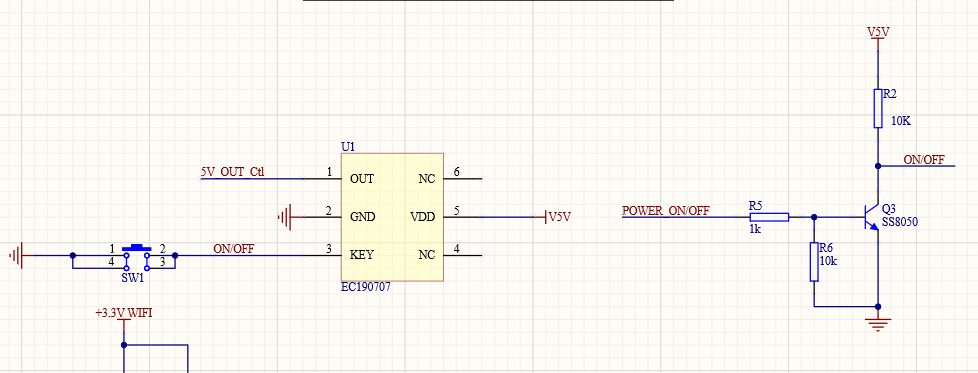Select the EC190707 part name text
The image size is (978, 373).
point(366,288)
